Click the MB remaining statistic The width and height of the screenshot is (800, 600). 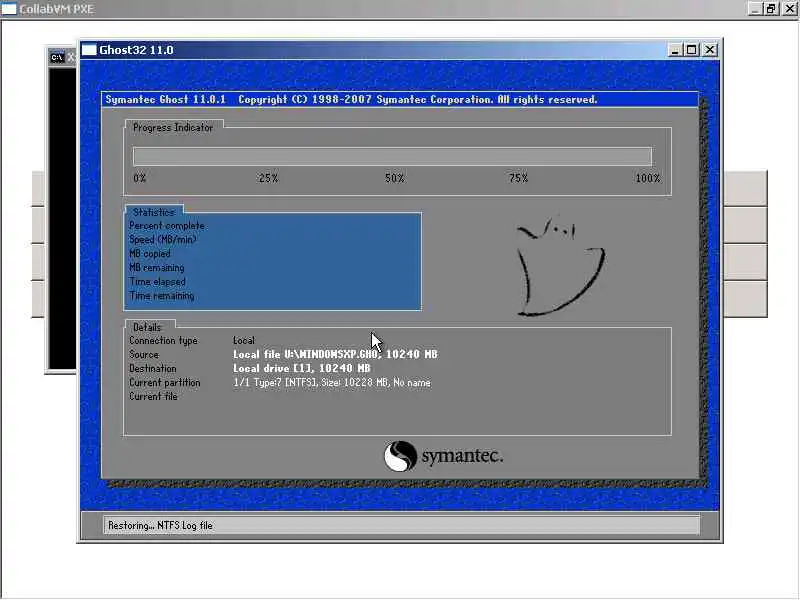click(156, 267)
